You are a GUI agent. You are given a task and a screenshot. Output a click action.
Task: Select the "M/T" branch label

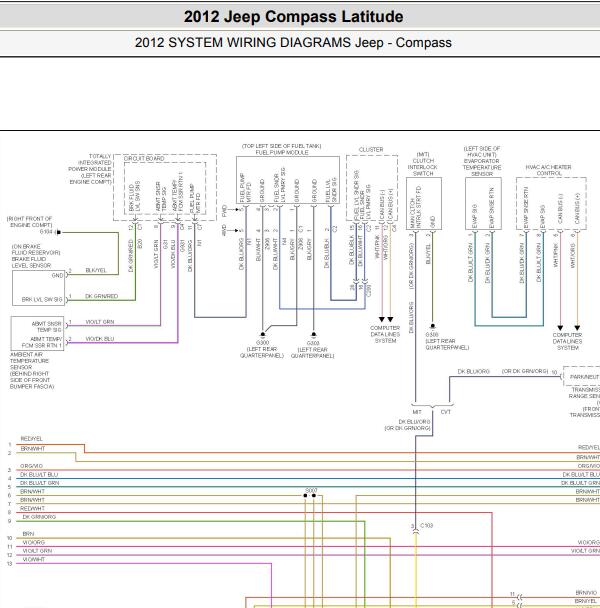tap(417, 412)
